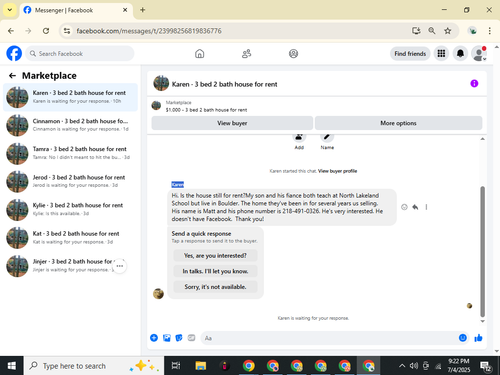Open the Friends icon in top navigation
Screen dimensions: 500x375
tap(246, 54)
